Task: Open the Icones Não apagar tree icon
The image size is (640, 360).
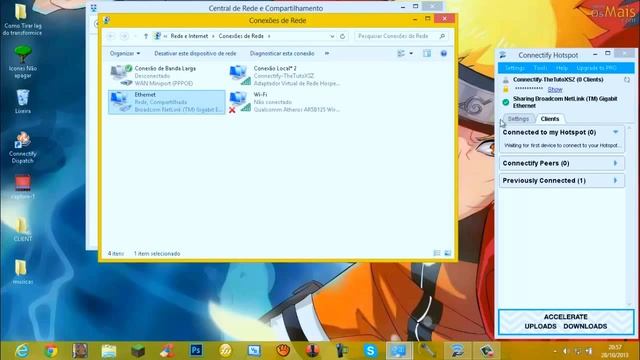Action: (22, 62)
